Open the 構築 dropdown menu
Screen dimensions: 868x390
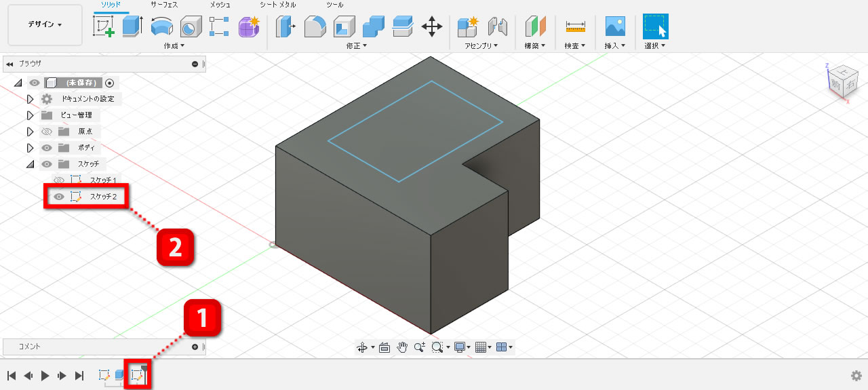click(535, 45)
